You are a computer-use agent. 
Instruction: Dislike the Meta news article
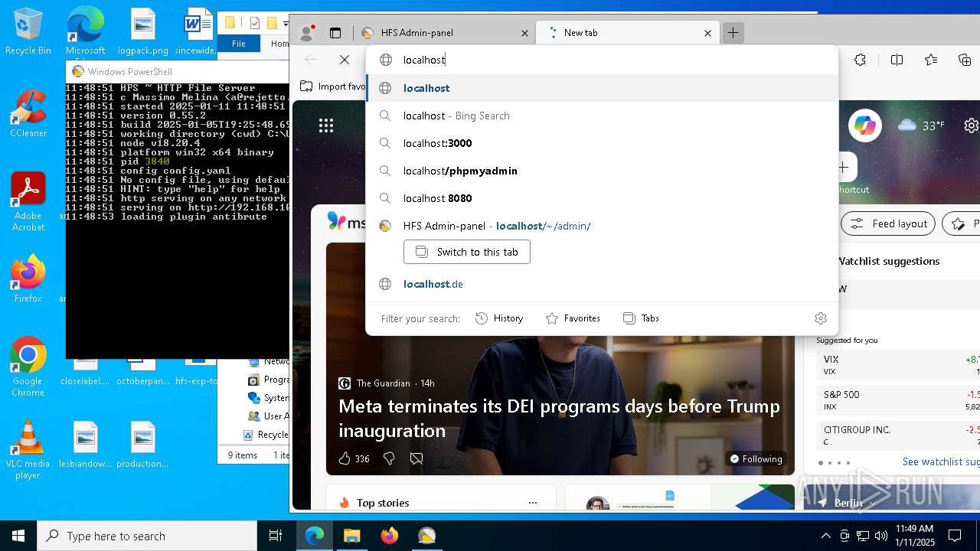click(389, 458)
